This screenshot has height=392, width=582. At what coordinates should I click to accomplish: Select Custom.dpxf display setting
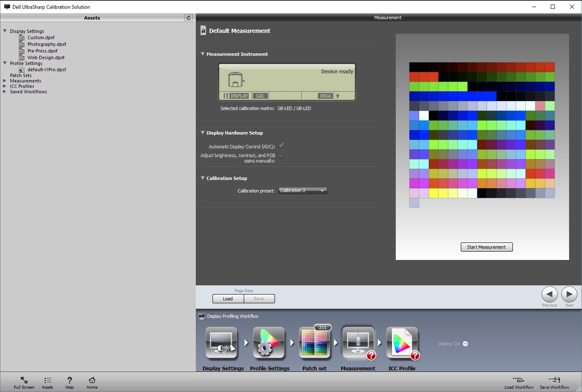41,37
